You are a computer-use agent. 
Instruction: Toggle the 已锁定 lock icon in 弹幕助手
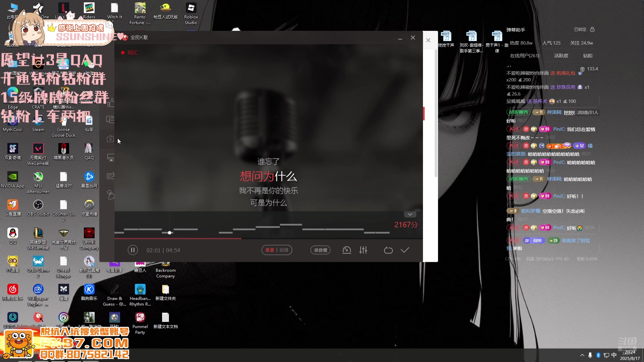click(x=592, y=29)
